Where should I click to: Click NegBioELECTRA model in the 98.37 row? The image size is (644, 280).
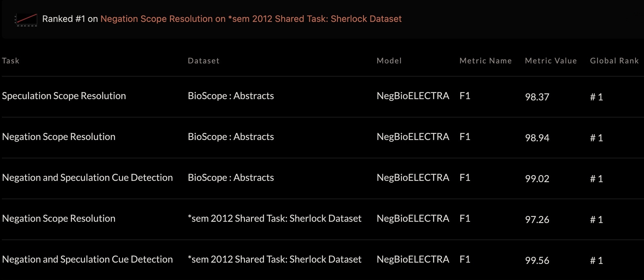tap(413, 96)
